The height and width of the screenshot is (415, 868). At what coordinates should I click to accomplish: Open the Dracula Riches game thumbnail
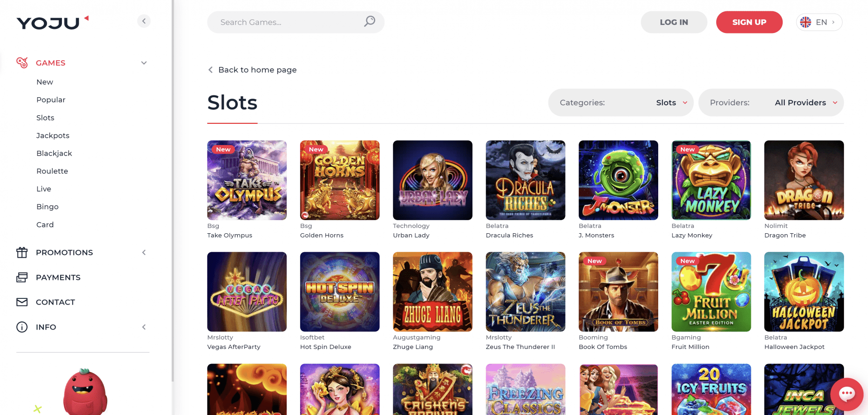coord(525,180)
